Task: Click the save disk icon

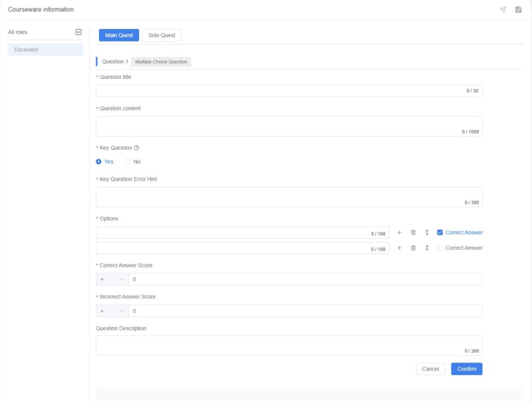Action: click(518, 10)
